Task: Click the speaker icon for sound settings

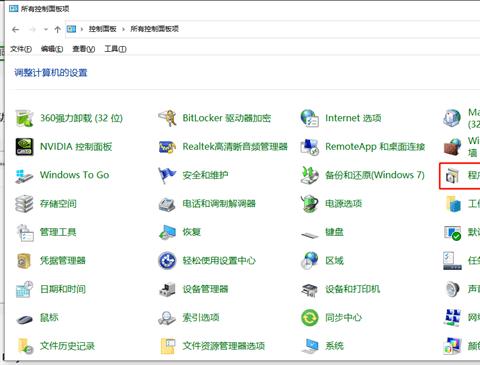Action: tap(452, 289)
